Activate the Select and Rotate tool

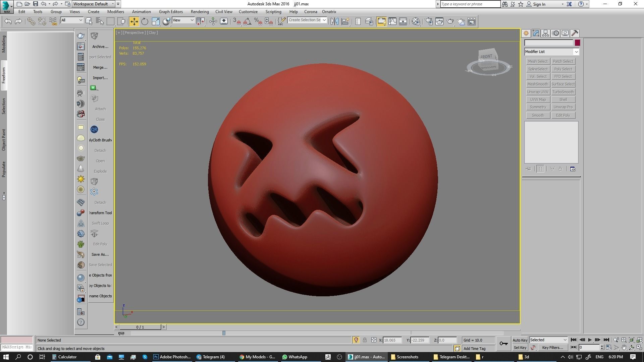tap(145, 21)
